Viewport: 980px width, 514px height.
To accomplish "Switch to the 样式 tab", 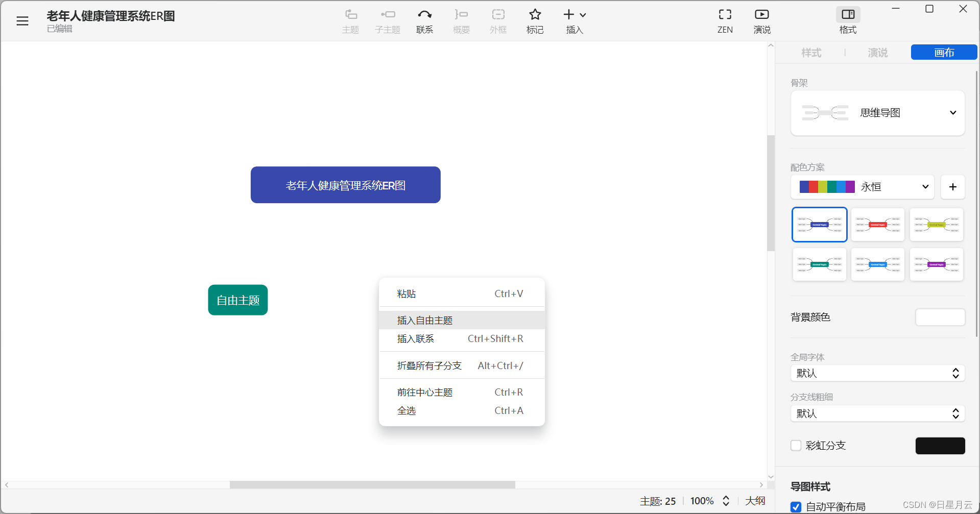I will tap(811, 53).
